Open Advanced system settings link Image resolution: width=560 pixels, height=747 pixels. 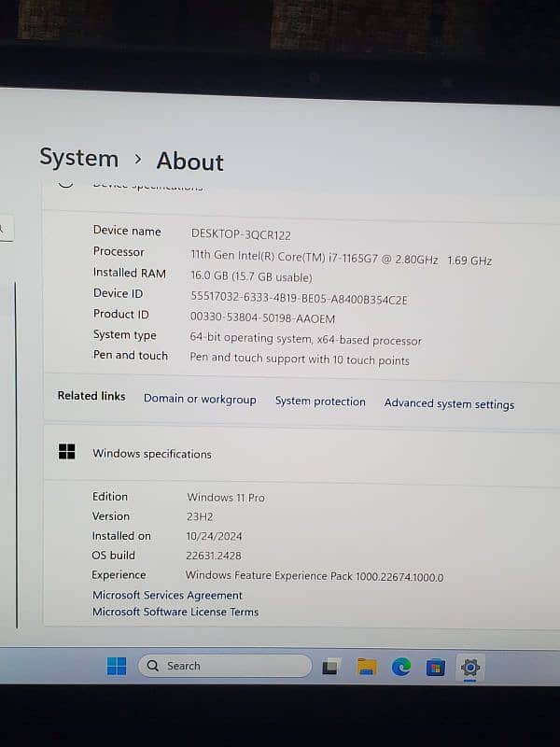tap(449, 403)
